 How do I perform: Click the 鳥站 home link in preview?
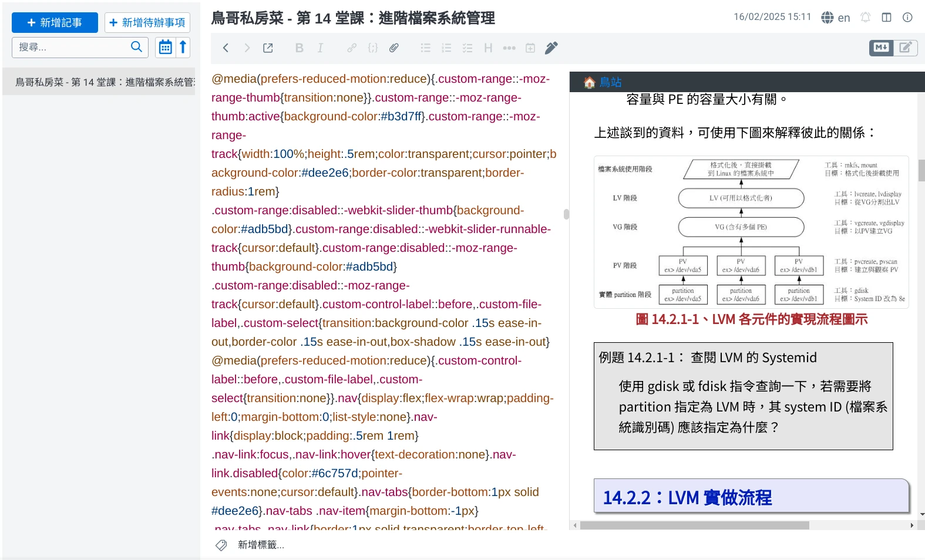tap(610, 82)
